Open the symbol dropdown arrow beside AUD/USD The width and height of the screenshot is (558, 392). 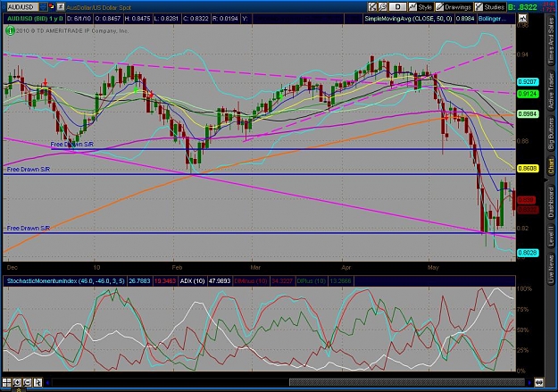[43, 6]
